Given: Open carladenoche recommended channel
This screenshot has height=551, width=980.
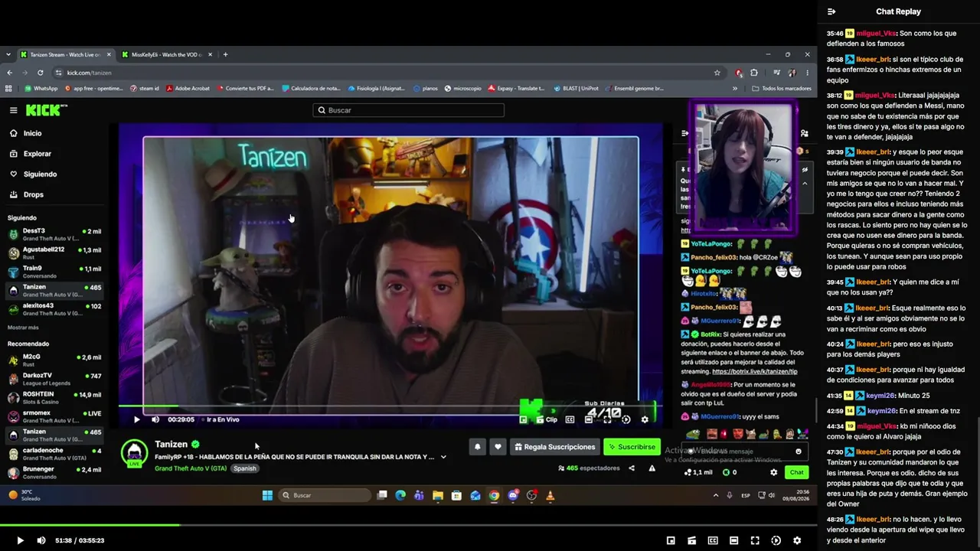Looking at the screenshot, I should click(x=54, y=454).
